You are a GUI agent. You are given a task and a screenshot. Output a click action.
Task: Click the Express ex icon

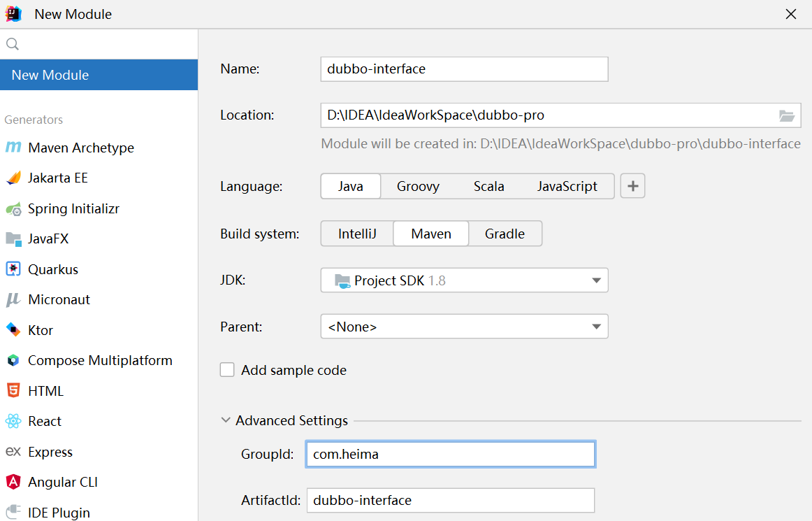pyautogui.click(x=13, y=452)
